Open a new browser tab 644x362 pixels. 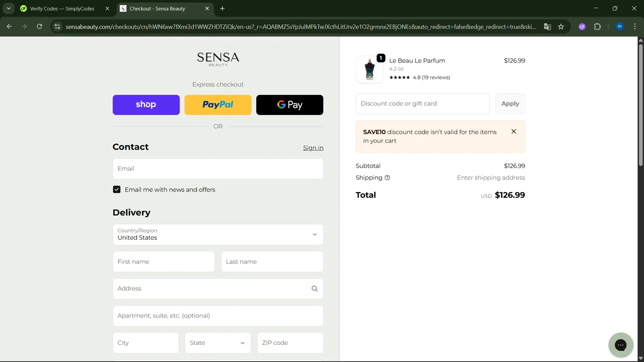coord(222,9)
